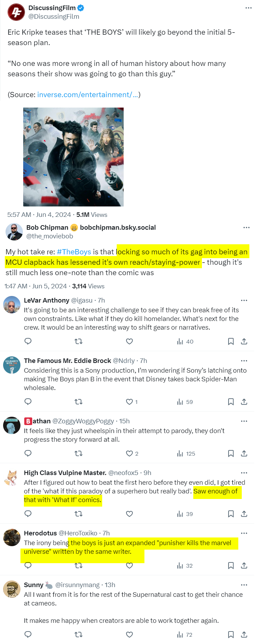Open The Boys poster image
This screenshot has height=644, width=257.
tap(73, 157)
